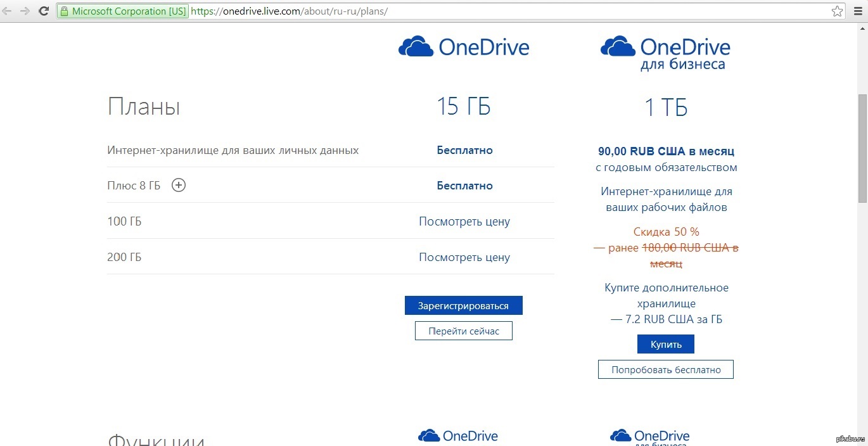
Task: Click the lower OneDrive business logo
Action: tap(649, 437)
